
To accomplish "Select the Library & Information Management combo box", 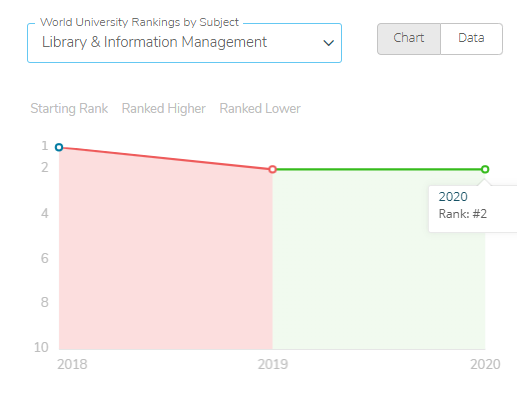I will (x=184, y=43).
